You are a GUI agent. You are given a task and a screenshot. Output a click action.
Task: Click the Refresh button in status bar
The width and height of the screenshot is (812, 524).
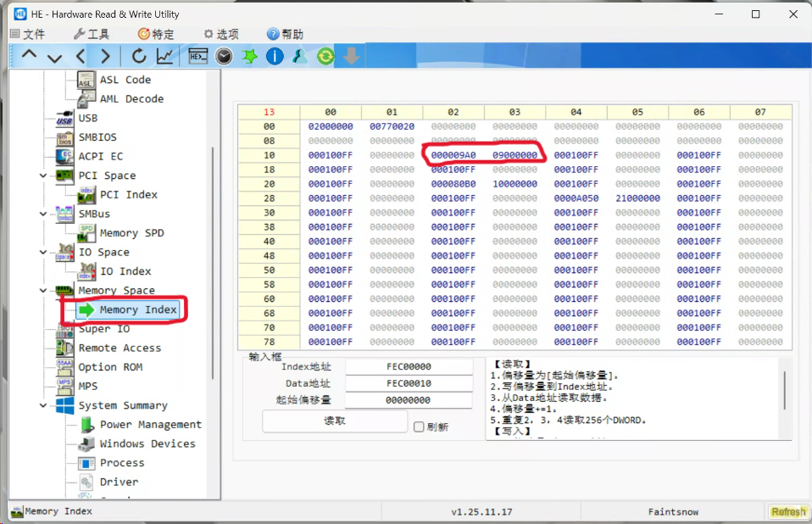[x=788, y=511]
